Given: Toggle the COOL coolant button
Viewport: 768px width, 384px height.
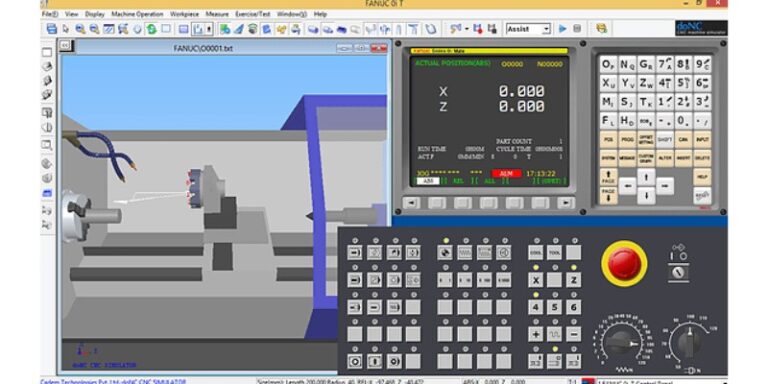Looking at the screenshot, I should coord(536,253).
